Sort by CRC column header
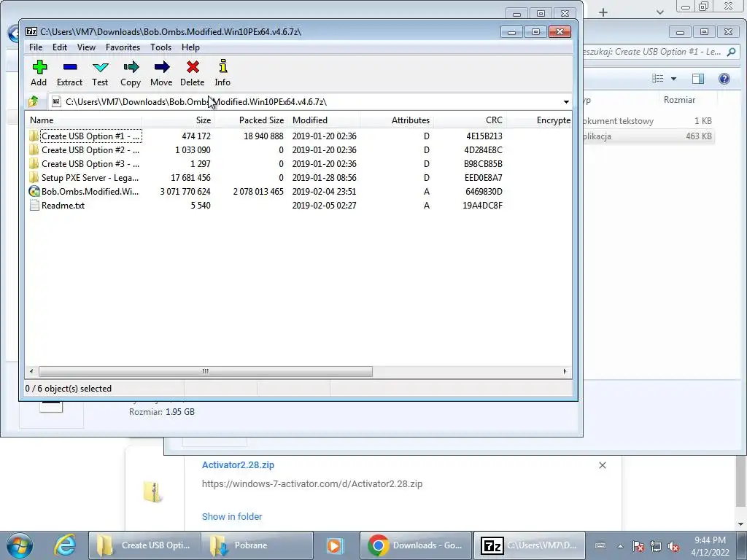The width and height of the screenshot is (747, 560). tap(471, 120)
